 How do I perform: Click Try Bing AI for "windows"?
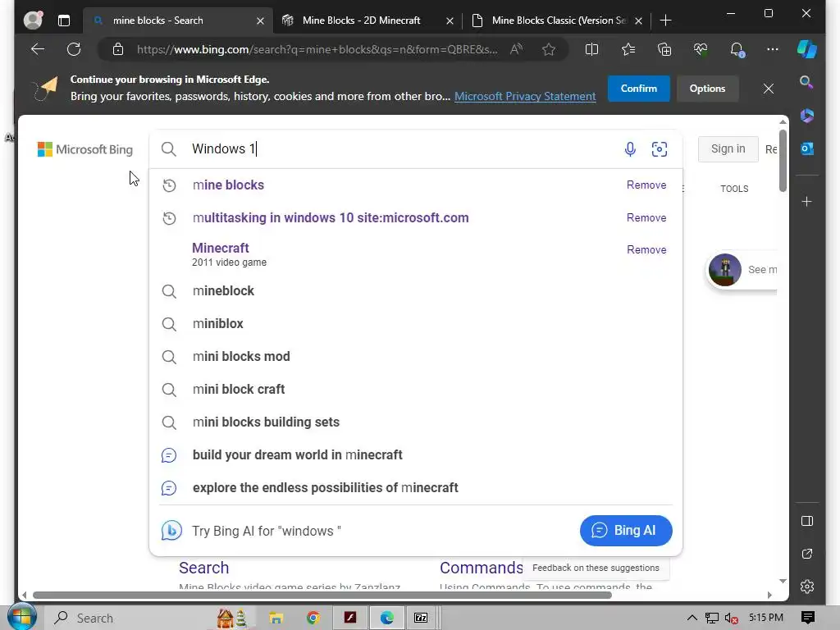[x=267, y=531]
